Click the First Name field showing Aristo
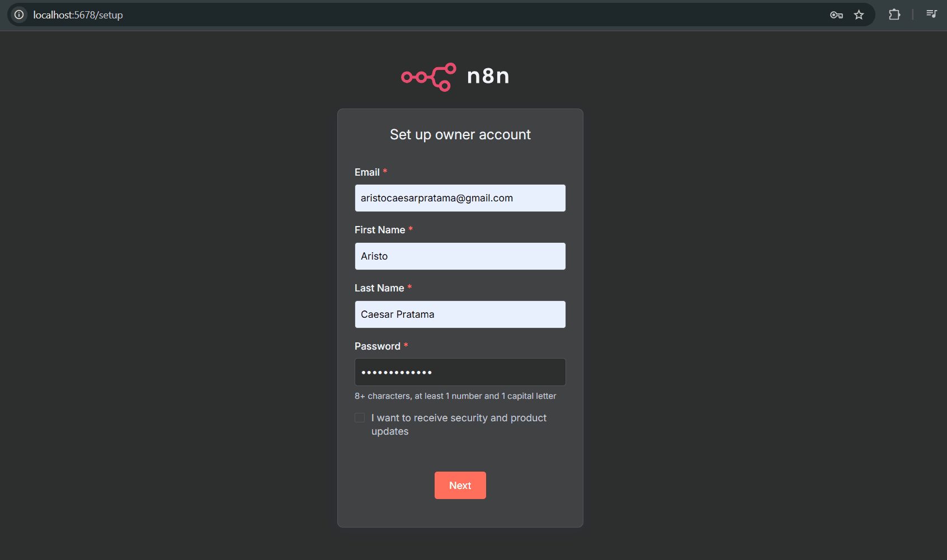 (x=460, y=256)
